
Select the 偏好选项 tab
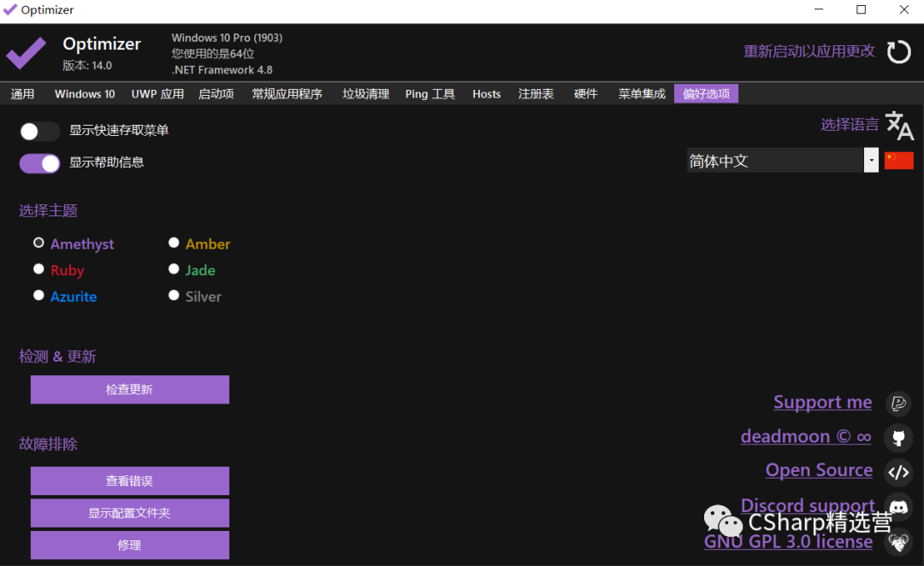[706, 94]
